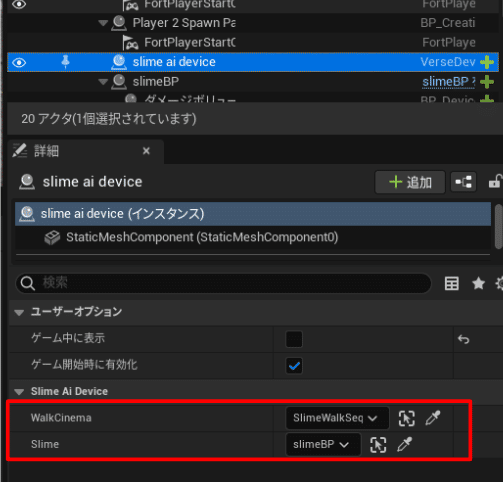
Task: Pick Slime actor from viewport icon
Action: click(x=378, y=445)
